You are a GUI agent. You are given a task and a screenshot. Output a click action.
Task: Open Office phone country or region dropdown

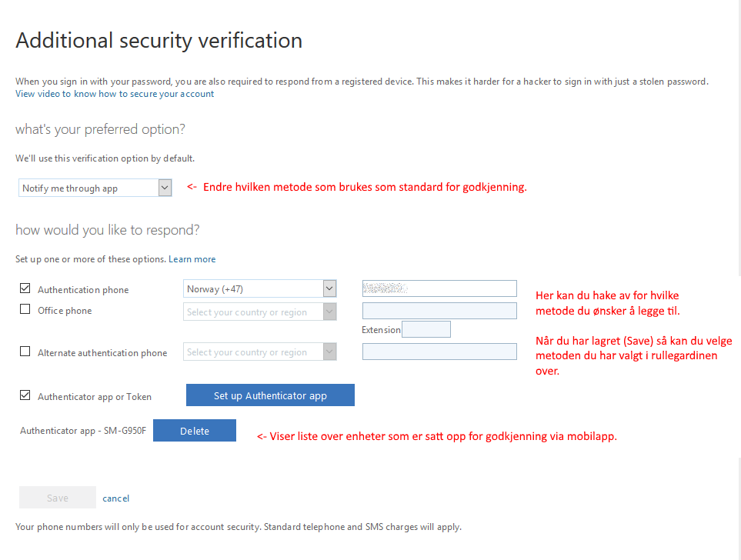pos(260,312)
